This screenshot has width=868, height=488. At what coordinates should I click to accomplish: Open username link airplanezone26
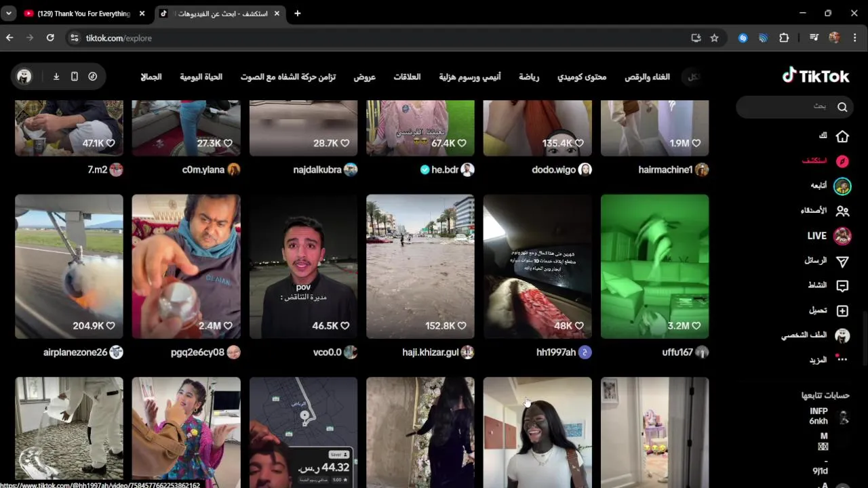click(75, 352)
